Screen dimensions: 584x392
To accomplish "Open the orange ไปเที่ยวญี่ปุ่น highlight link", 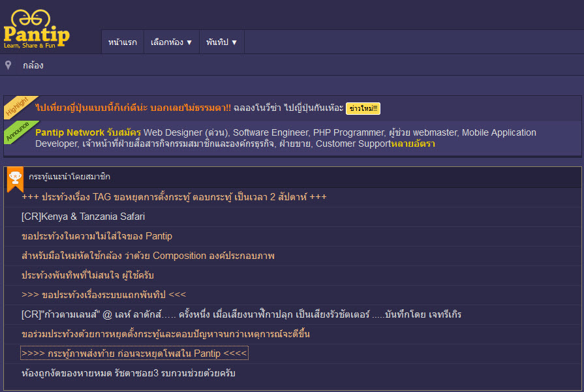I will tap(133, 108).
